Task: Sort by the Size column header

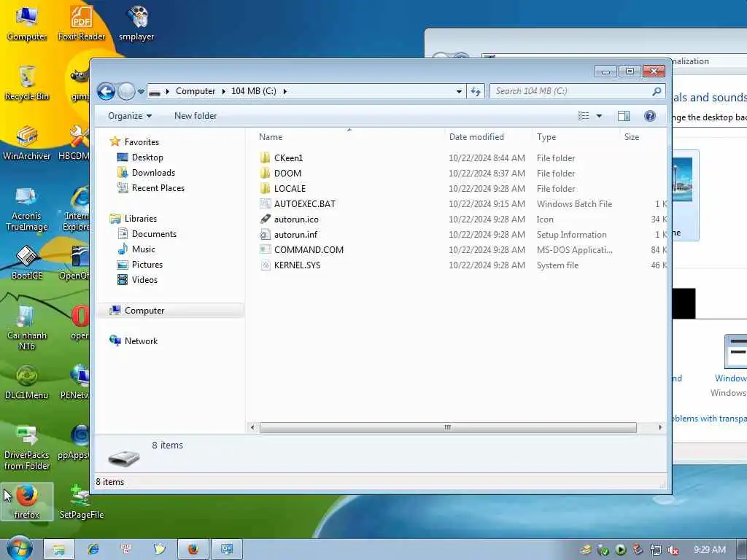Action: (x=632, y=137)
